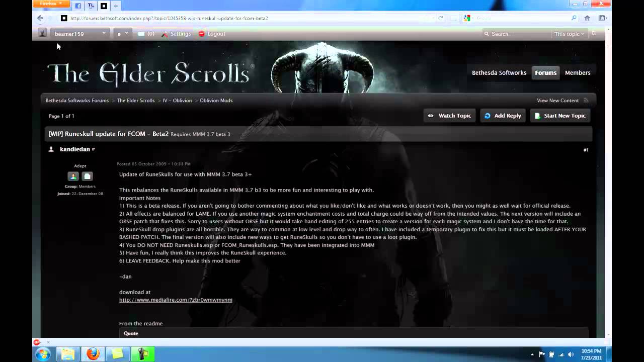
Task: Open the notifications dropdown showing 0
Action: 123,34
